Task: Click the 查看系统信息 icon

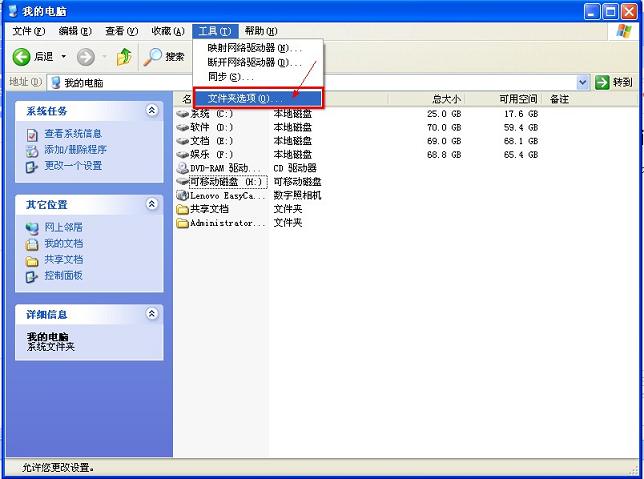Action: pyautogui.click(x=32, y=134)
